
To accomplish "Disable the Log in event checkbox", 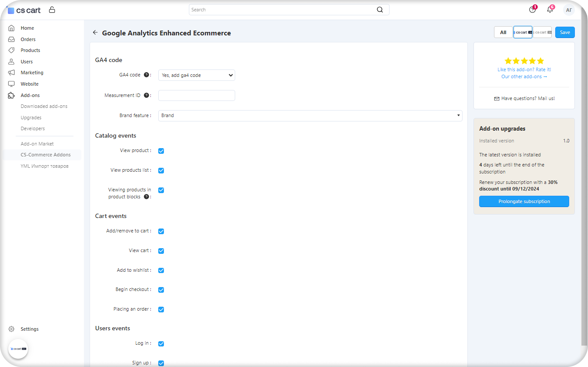I will 161,343.
